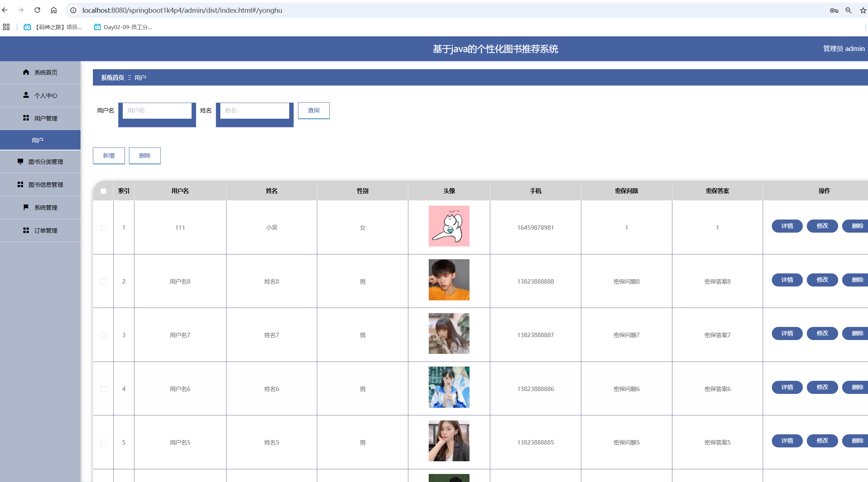
Task: Click 修改 for 用户名7
Action: coord(822,333)
